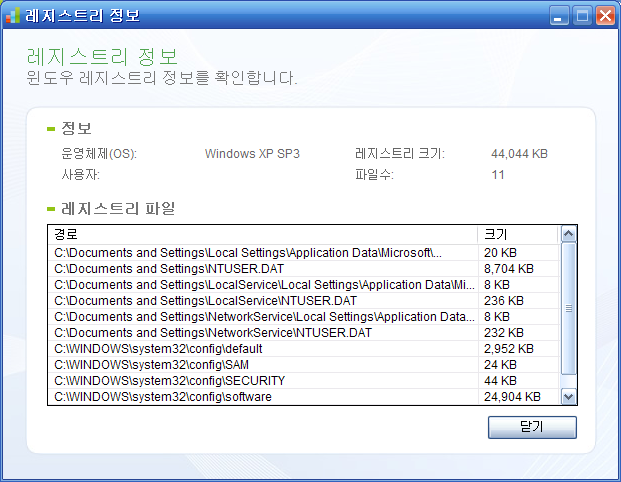Click the app icon in title bar
Viewport: 621px width, 482px height.
point(13,15)
